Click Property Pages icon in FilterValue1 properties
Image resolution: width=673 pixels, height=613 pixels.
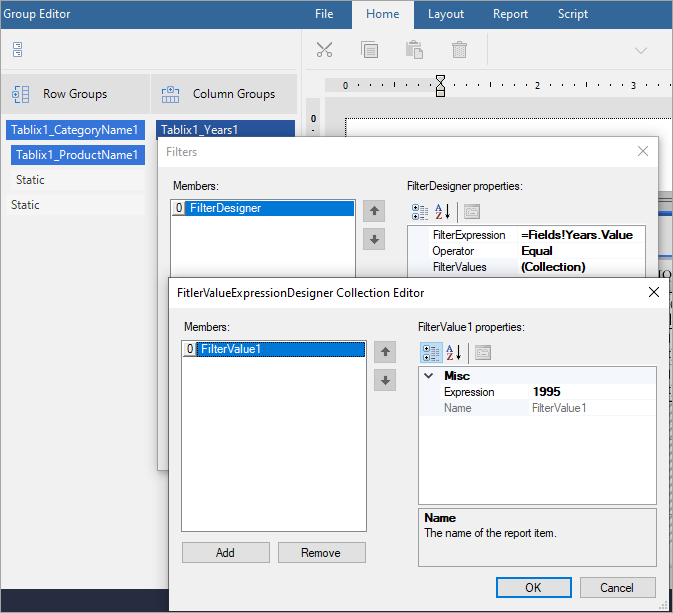point(483,353)
